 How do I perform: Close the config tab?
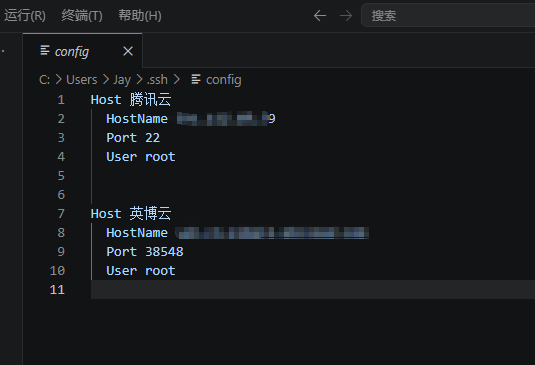tap(128, 52)
